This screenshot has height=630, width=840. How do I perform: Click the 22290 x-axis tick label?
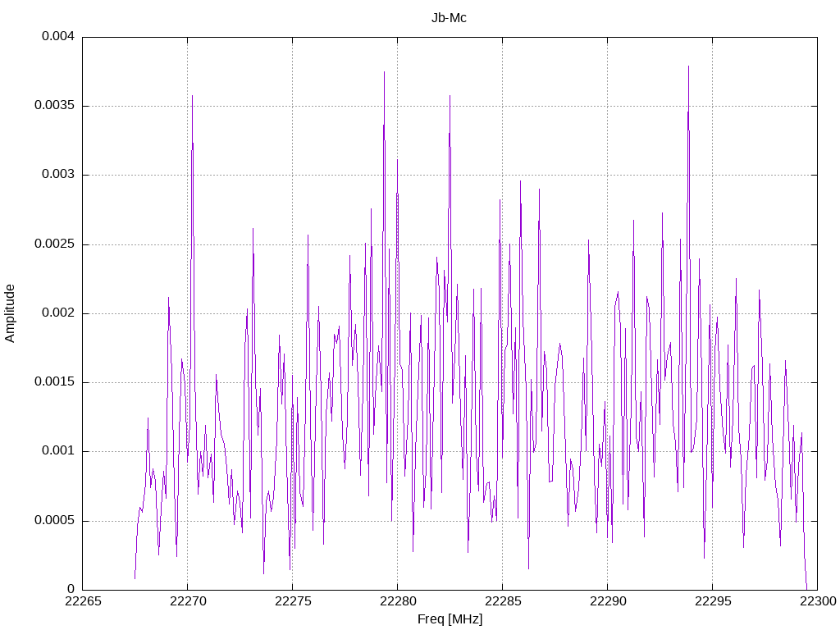click(608, 601)
